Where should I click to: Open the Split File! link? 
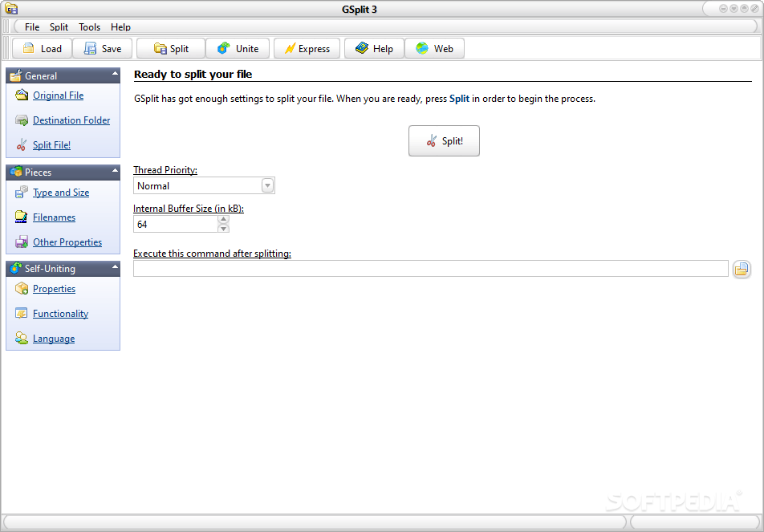pos(51,145)
